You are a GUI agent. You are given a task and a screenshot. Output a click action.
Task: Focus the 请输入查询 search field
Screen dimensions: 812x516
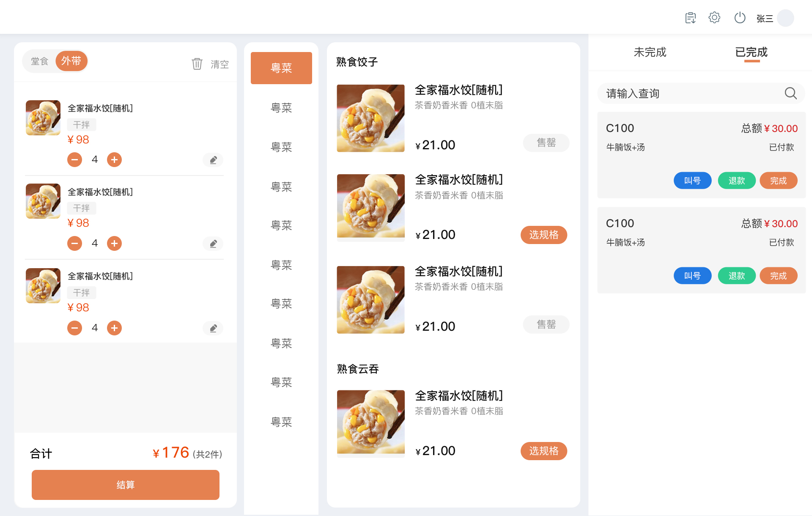click(689, 93)
